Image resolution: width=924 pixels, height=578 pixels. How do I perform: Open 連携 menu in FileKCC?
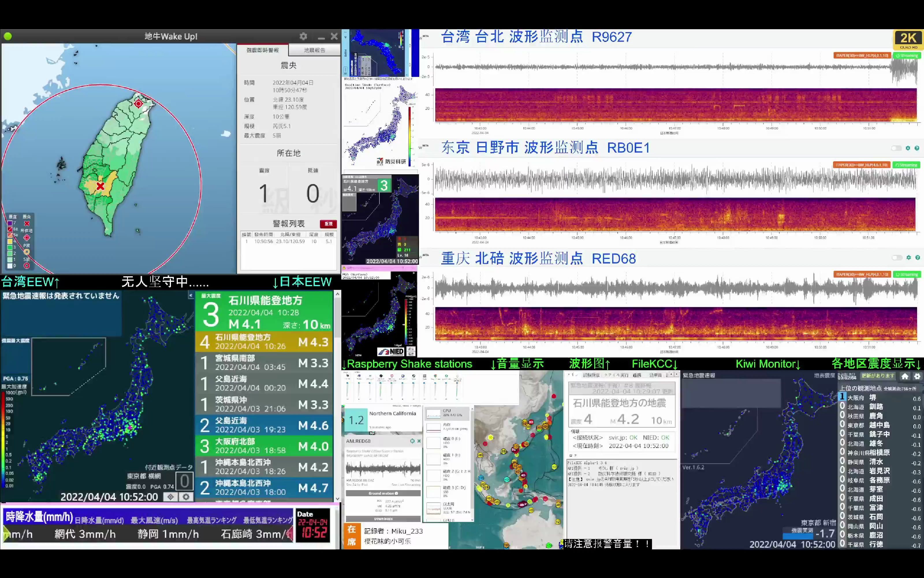pos(637,375)
